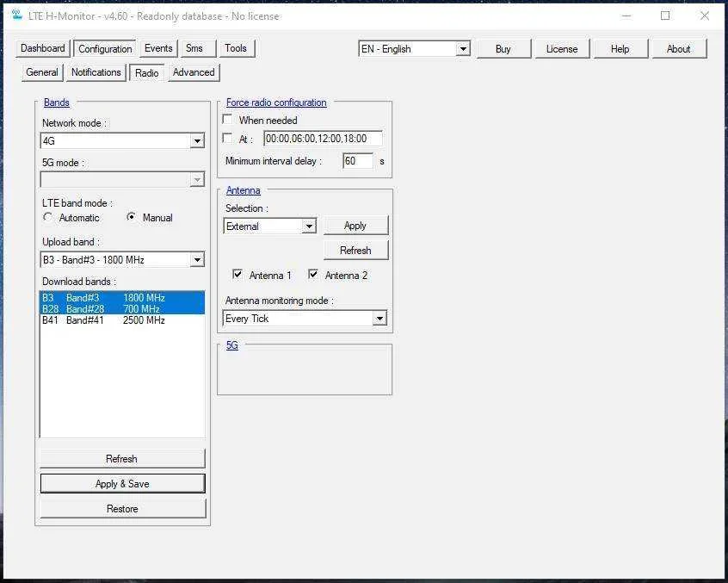Open the Dashboard tab
This screenshot has width=728, height=583.
43,48
